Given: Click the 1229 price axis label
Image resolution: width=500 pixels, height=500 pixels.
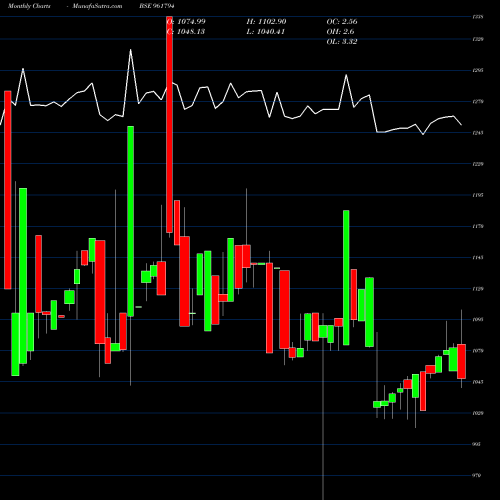Looking at the screenshot, I should click(478, 164).
